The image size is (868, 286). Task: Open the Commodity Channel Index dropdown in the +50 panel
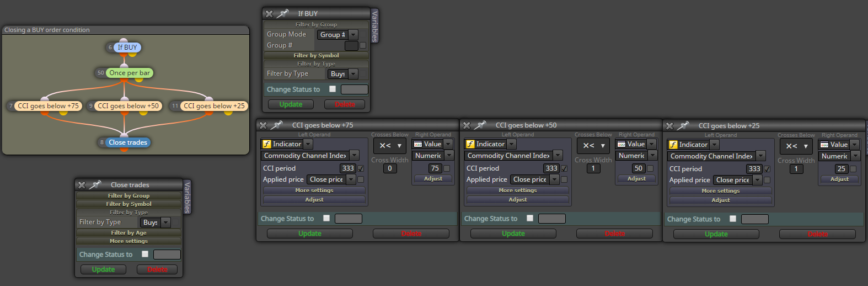click(513, 156)
